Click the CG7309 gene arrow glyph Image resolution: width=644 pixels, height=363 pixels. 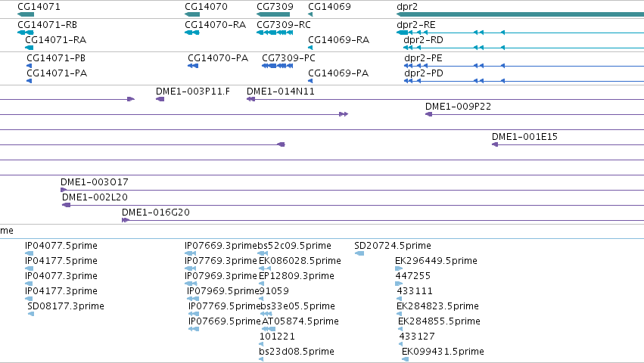coord(273,14)
